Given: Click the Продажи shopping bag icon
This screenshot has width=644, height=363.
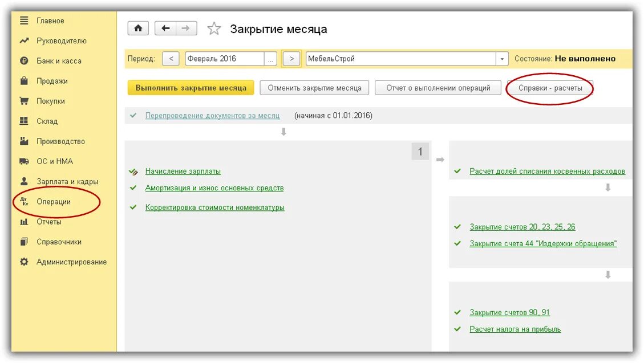Looking at the screenshot, I should [24, 80].
